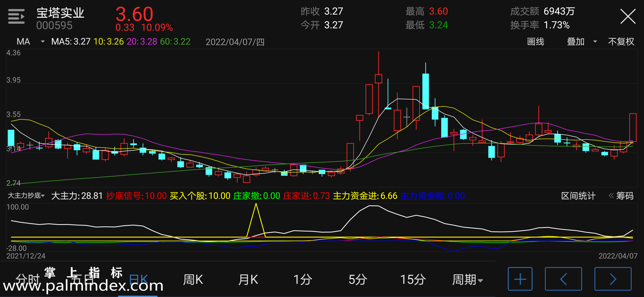Screen dimensions: 644x297
Task: Go to next with right arrow button
Action: [x=613, y=279]
